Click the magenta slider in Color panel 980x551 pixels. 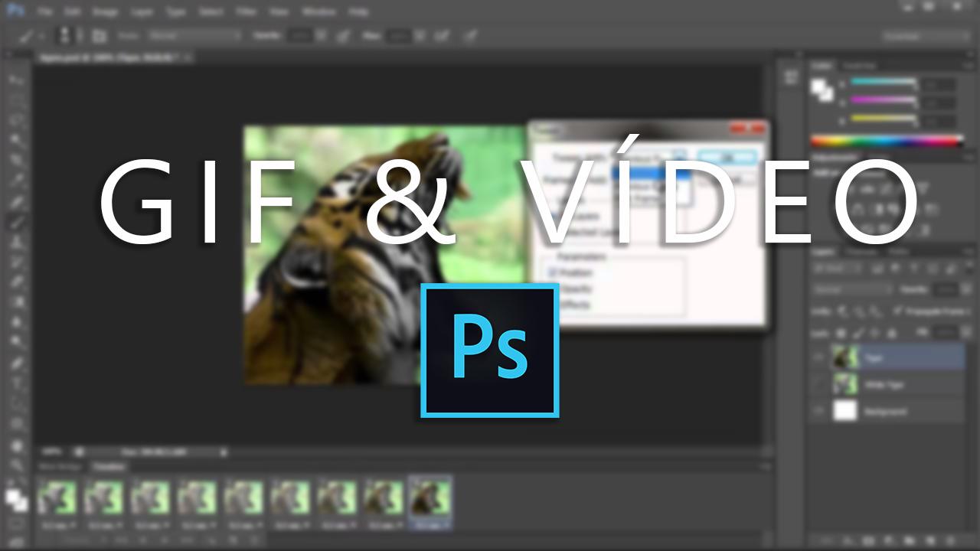884,99
